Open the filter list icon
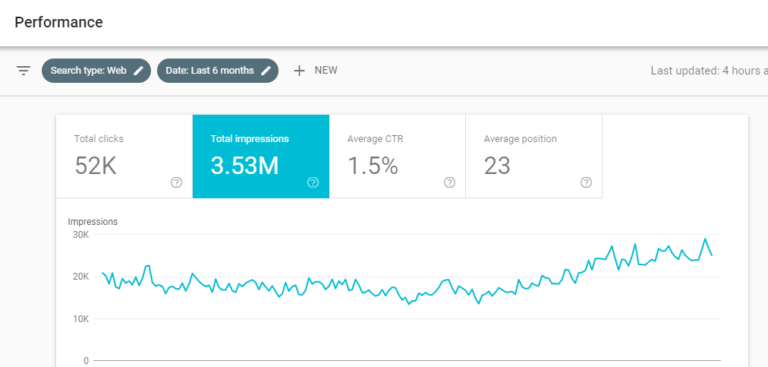 (24, 71)
